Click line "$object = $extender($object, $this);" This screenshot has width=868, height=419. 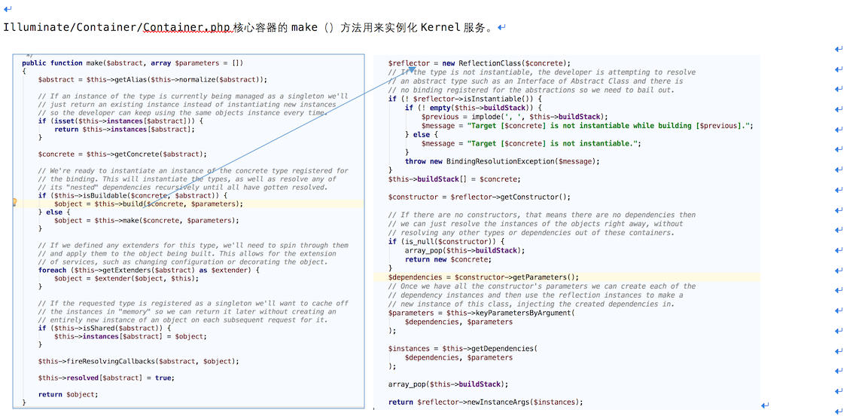click(126, 278)
